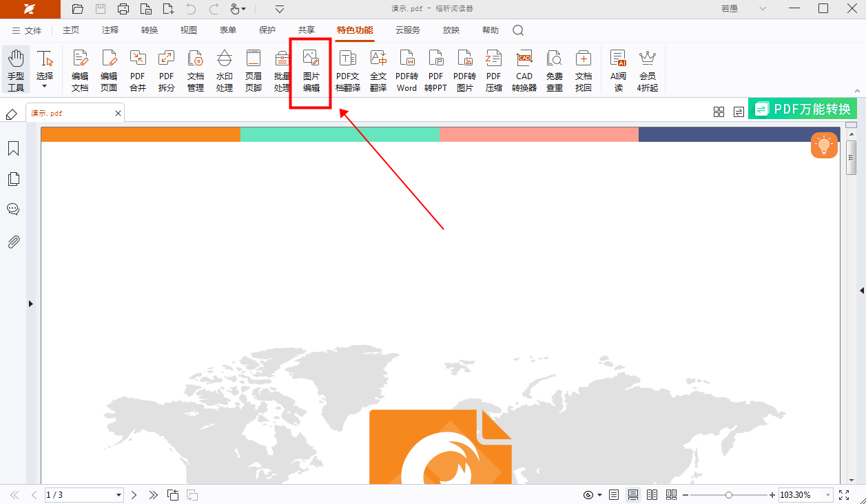This screenshot has height=504, width=866.
Task: Open the CAD转换器 converter
Action: click(x=524, y=71)
